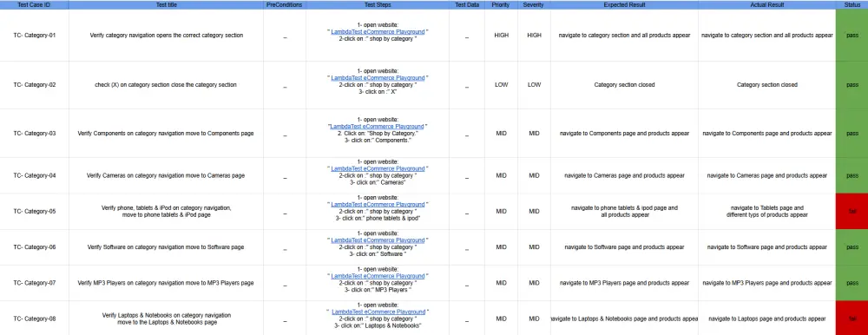This screenshot has height=335, width=868.
Task: Click the green pass status of TC- Category-07
Action: pos(852,283)
